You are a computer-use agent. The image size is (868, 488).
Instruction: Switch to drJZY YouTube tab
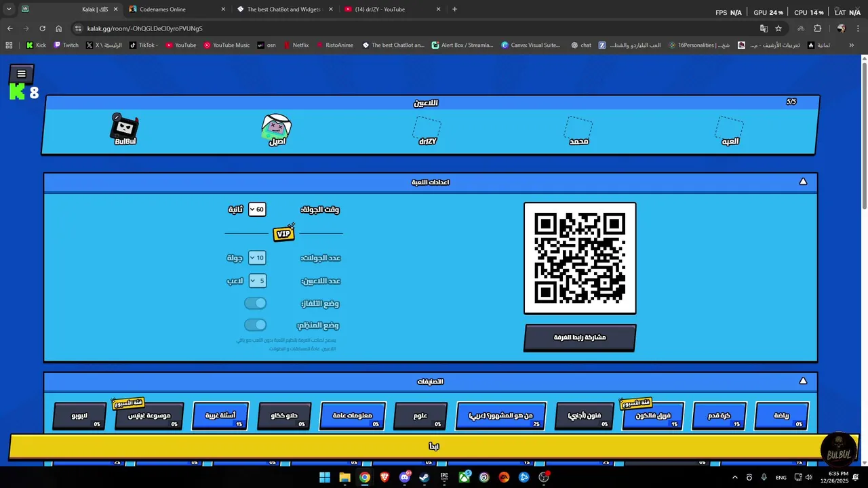pos(392,9)
